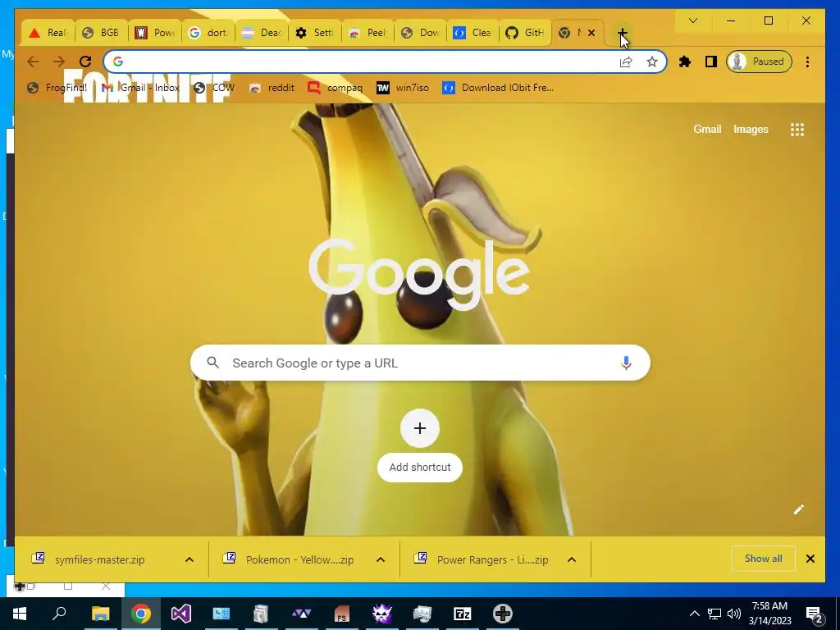Start voice search with the microphone icon
Screen dimensions: 840x630
[626, 363]
